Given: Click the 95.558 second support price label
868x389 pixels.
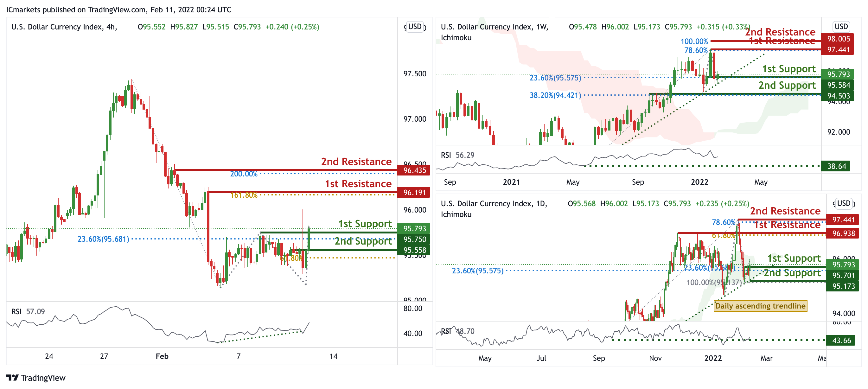Looking at the screenshot, I should [x=414, y=250].
